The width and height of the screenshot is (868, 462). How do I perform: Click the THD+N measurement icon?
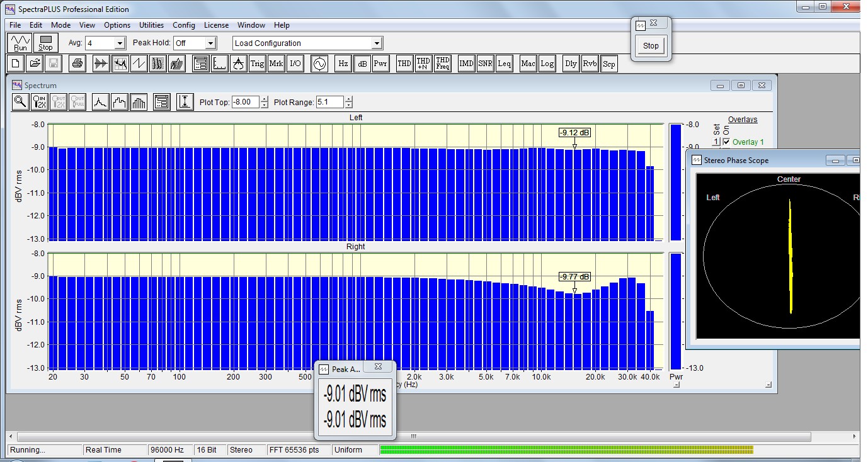[423, 64]
